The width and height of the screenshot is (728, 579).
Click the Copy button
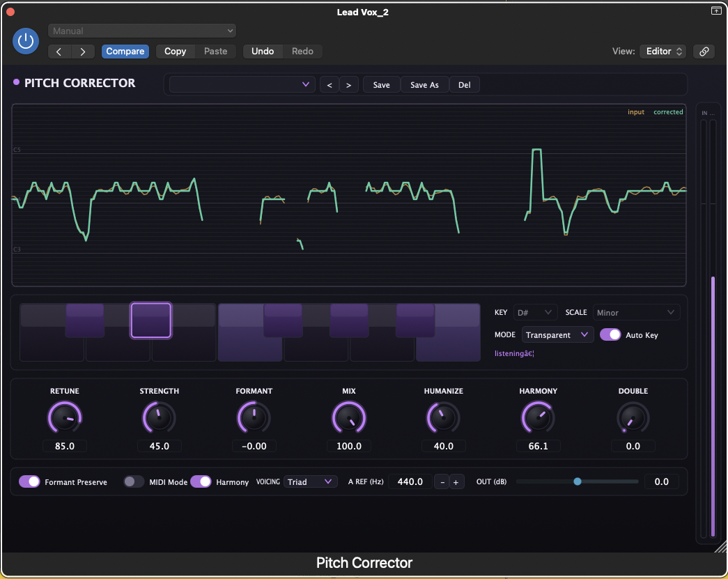(x=175, y=52)
